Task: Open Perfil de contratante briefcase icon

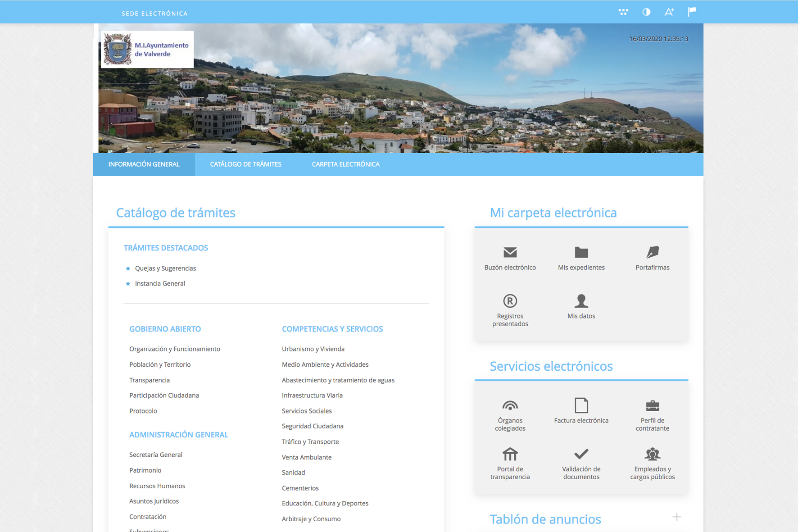Action: coord(652,405)
